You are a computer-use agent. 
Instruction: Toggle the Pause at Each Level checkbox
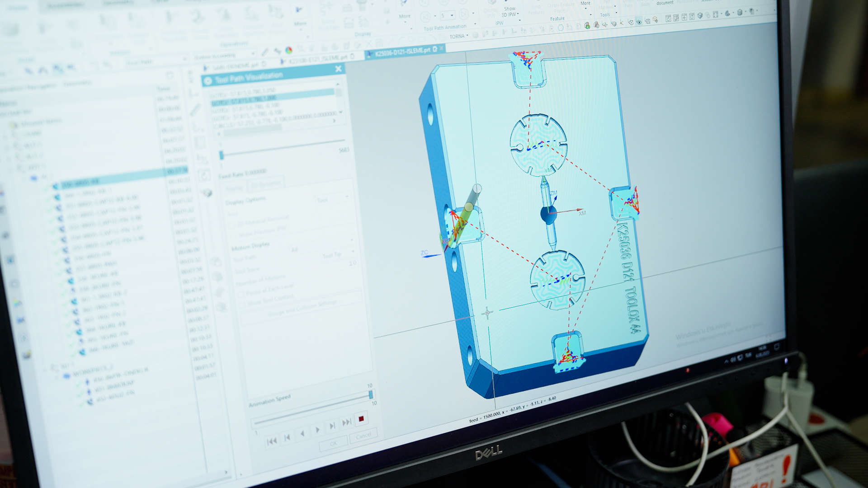pos(242,294)
